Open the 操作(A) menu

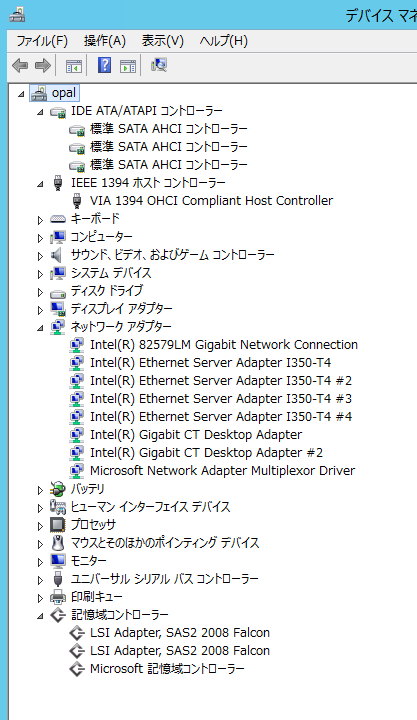[x=105, y=41]
